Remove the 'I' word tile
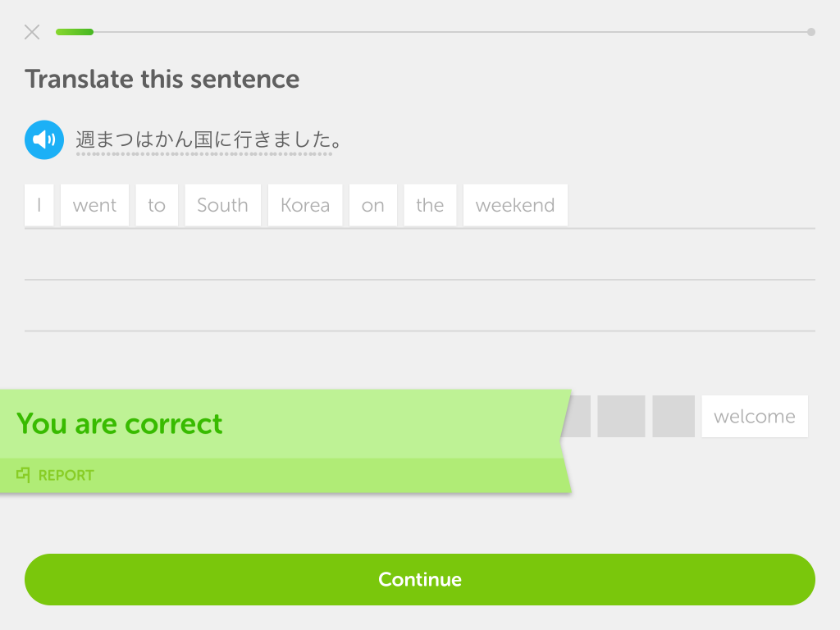This screenshot has width=840, height=630. (39, 205)
